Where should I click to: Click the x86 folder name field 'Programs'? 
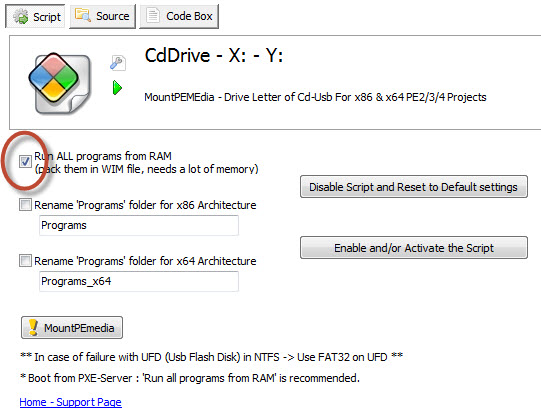(139, 225)
